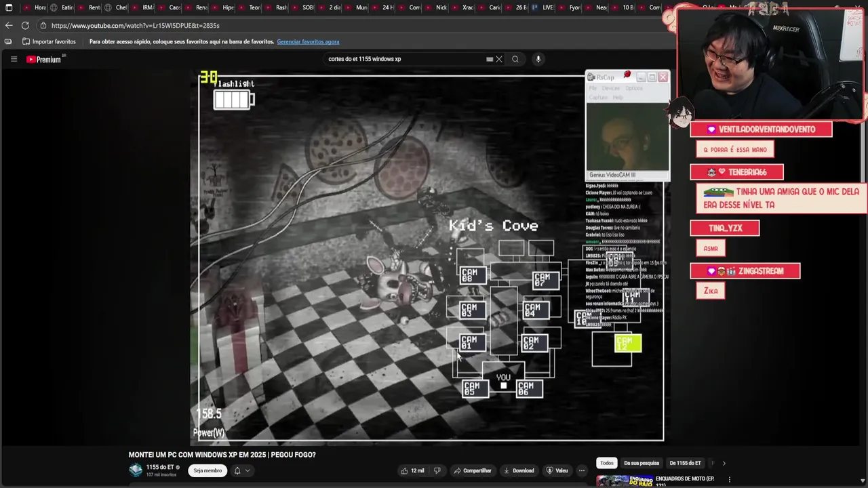Select CAM 02 on the game map
Screen dimensions: 868x488
pyautogui.click(x=535, y=344)
